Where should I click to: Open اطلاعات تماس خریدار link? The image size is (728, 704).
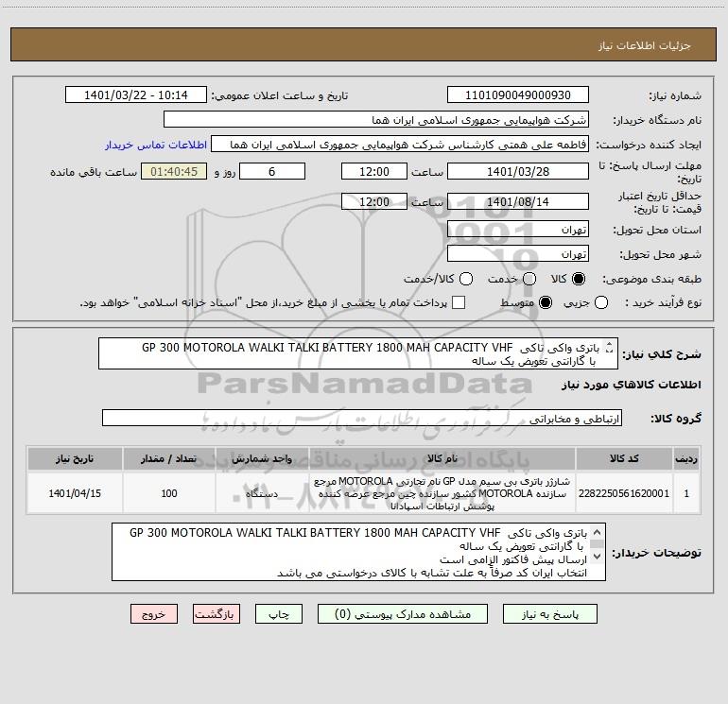click(156, 145)
